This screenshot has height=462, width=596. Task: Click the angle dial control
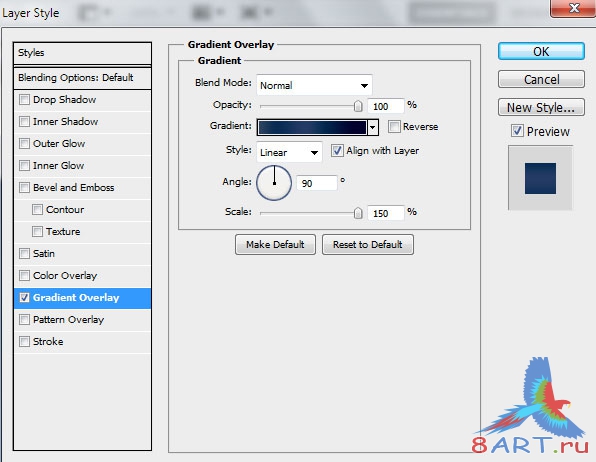[274, 183]
